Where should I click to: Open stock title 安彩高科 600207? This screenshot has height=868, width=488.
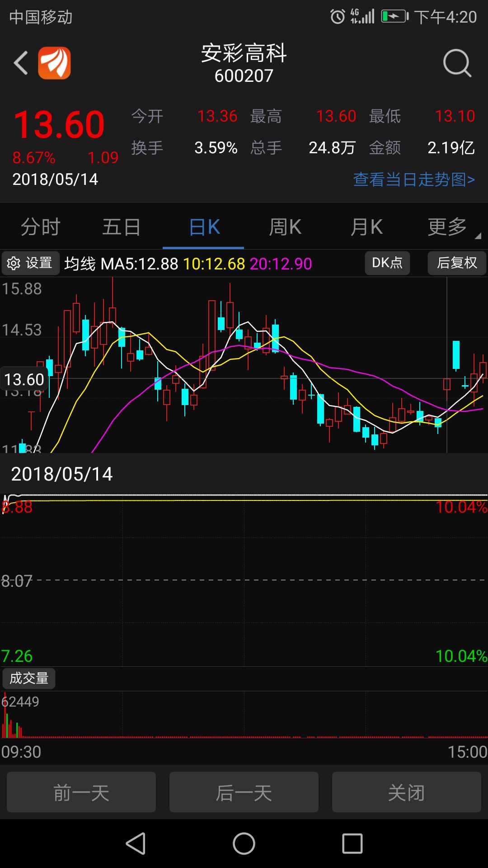(x=244, y=63)
